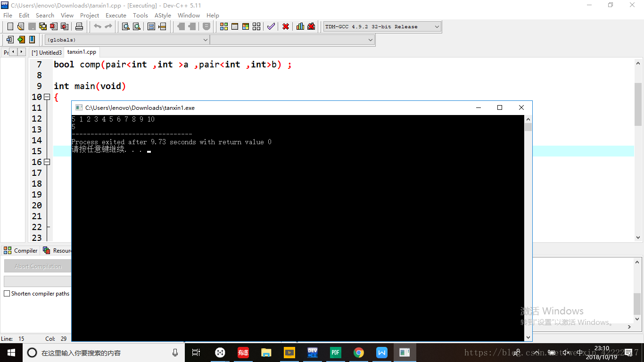Screen dimensions: 644x362
Task: Click the console scrollbar up arrow
Action: (528, 119)
